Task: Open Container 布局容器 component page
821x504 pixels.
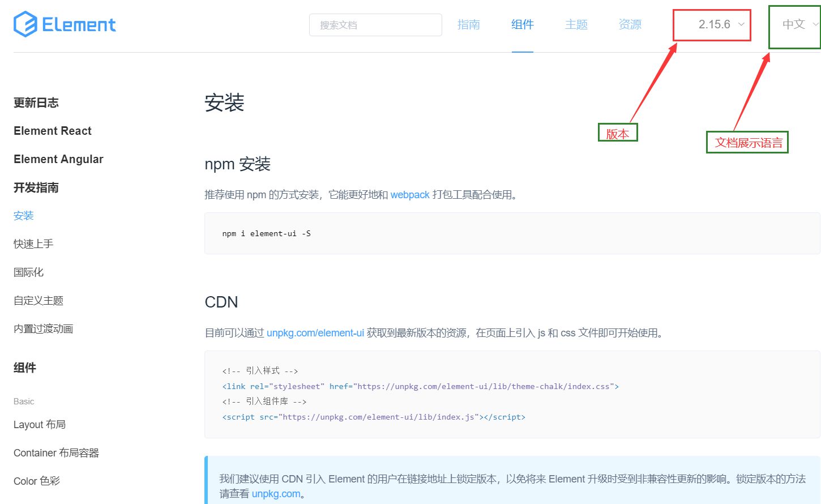Action: click(56, 453)
